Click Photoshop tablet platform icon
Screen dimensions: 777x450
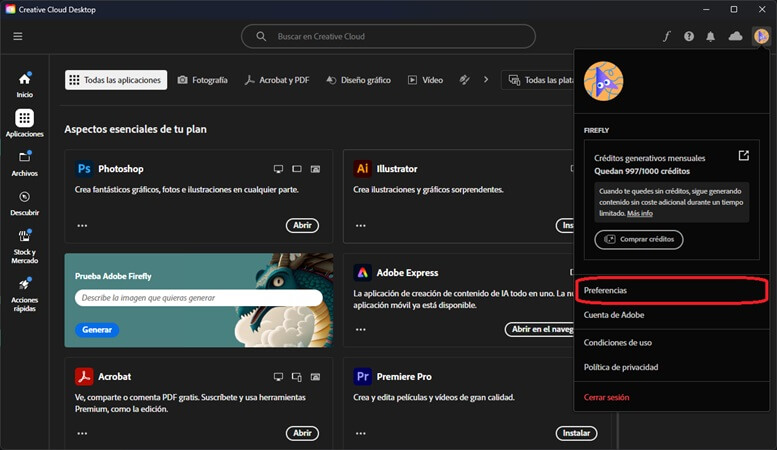tap(297, 169)
